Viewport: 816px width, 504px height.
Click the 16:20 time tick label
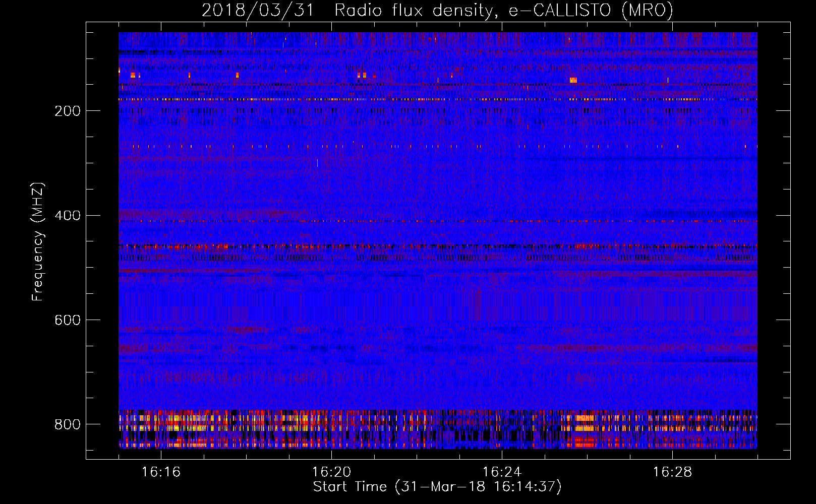pos(331,472)
